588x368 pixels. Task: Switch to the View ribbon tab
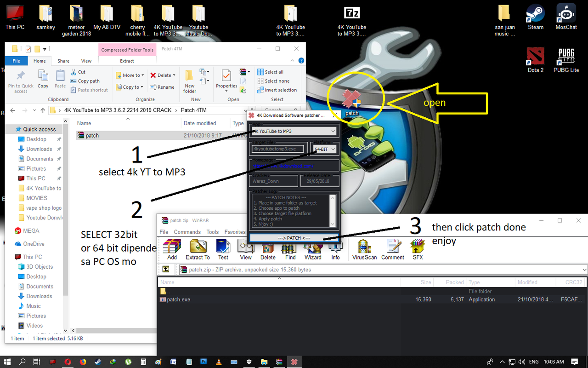[86, 61]
